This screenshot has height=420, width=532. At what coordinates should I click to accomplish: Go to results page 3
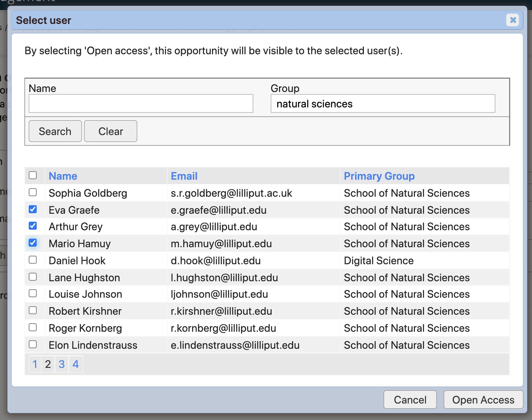62,364
